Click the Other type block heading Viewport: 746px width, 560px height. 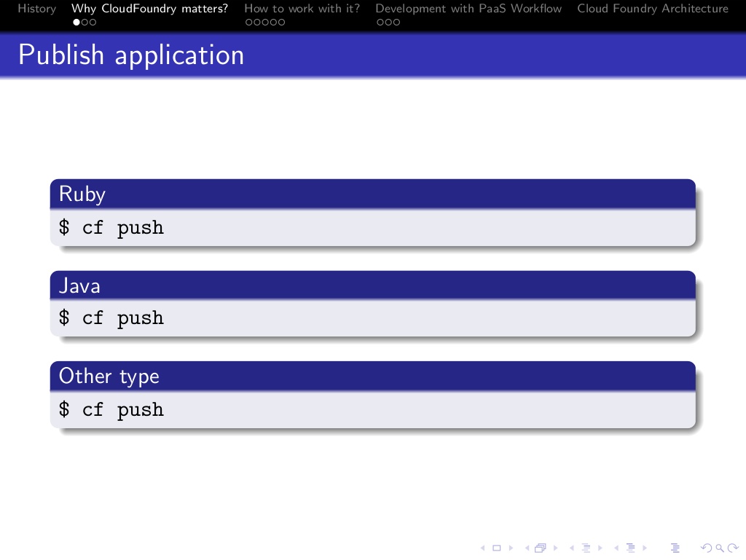point(109,376)
